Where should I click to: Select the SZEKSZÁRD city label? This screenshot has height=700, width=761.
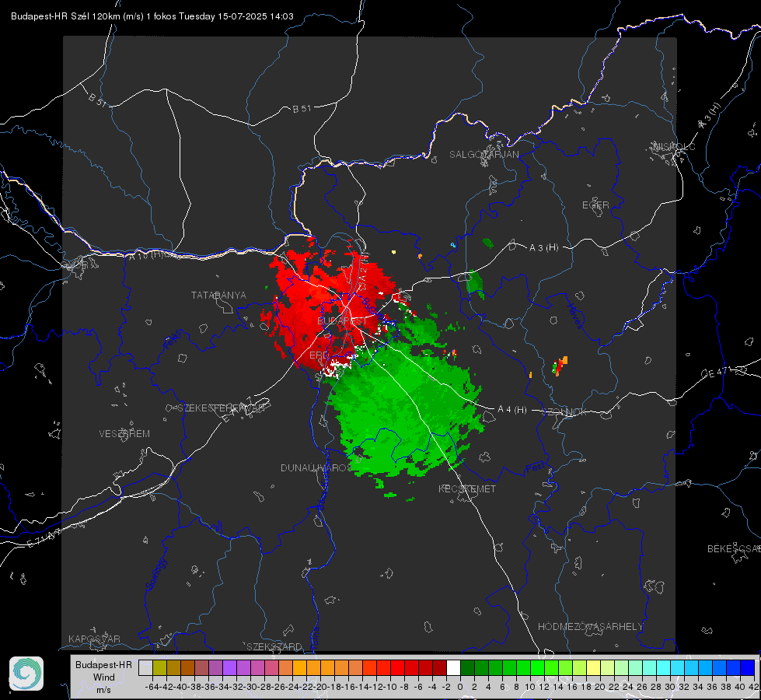tap(274, 646)
